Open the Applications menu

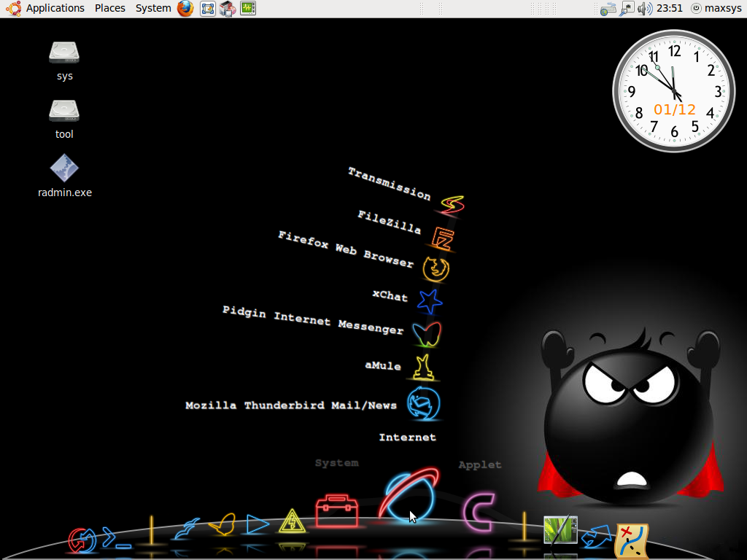55,8
